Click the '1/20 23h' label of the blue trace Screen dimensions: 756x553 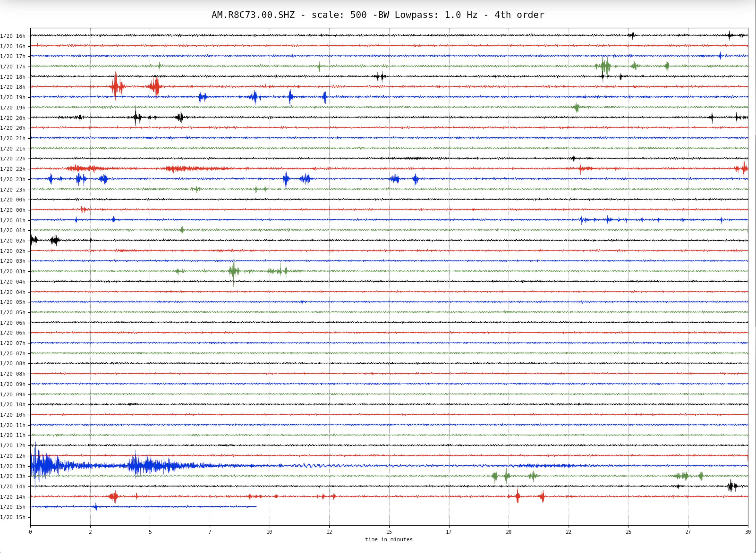coord(13,180)
